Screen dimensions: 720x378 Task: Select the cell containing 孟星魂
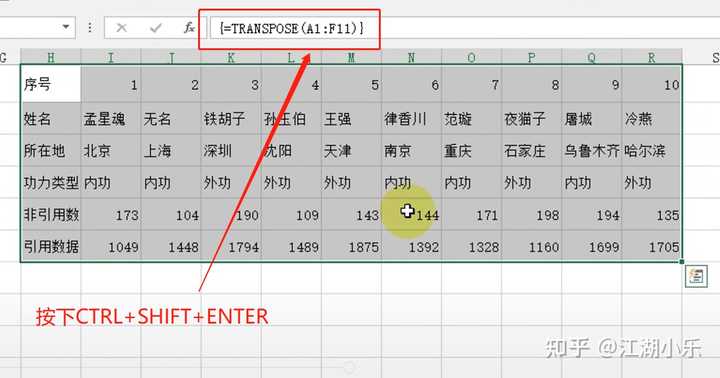point(111,118)
